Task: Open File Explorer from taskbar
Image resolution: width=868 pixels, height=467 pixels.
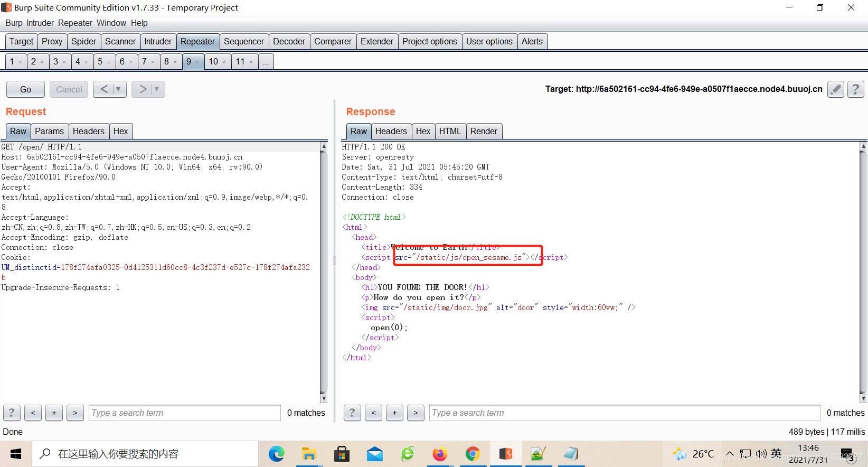Action: (x=309, y=454)
